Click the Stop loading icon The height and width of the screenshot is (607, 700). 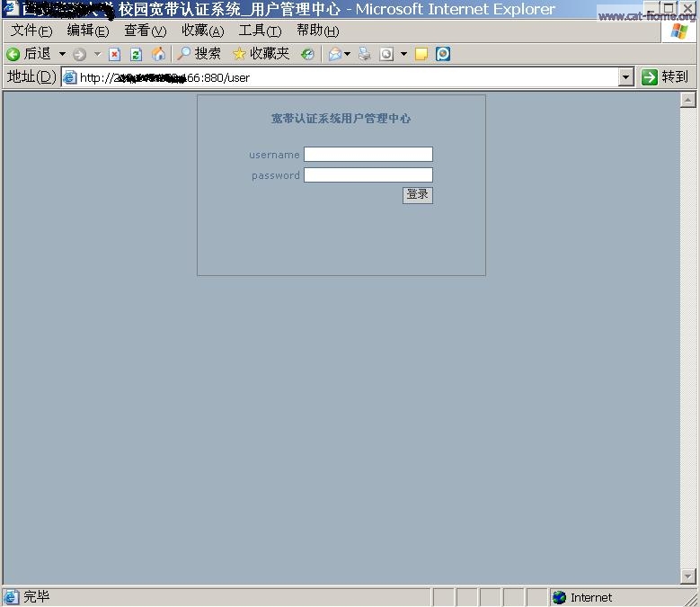(x=114, y=54)
